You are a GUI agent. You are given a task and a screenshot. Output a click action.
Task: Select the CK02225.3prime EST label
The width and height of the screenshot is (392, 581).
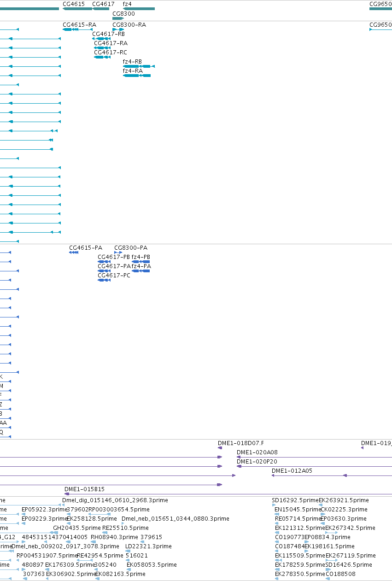pyautogui.click(x=344, y=510)
